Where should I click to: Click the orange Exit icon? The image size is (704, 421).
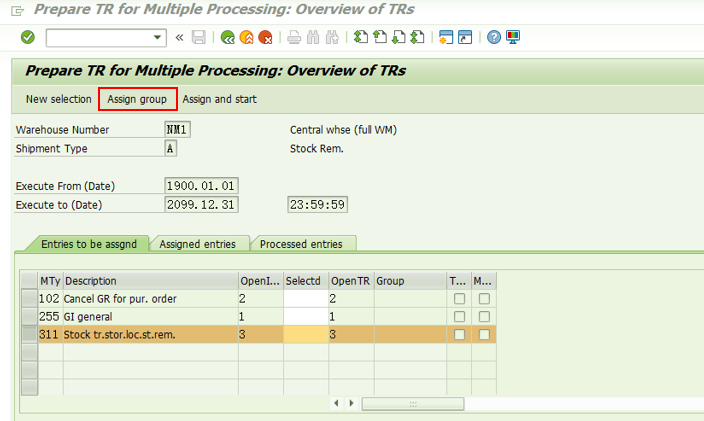[x=246, y=37]
